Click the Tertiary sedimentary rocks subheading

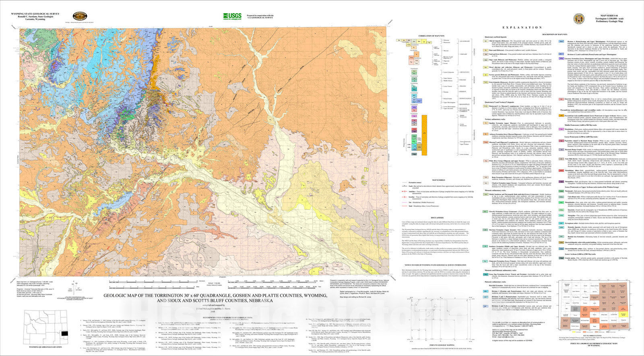pos(495,119)
